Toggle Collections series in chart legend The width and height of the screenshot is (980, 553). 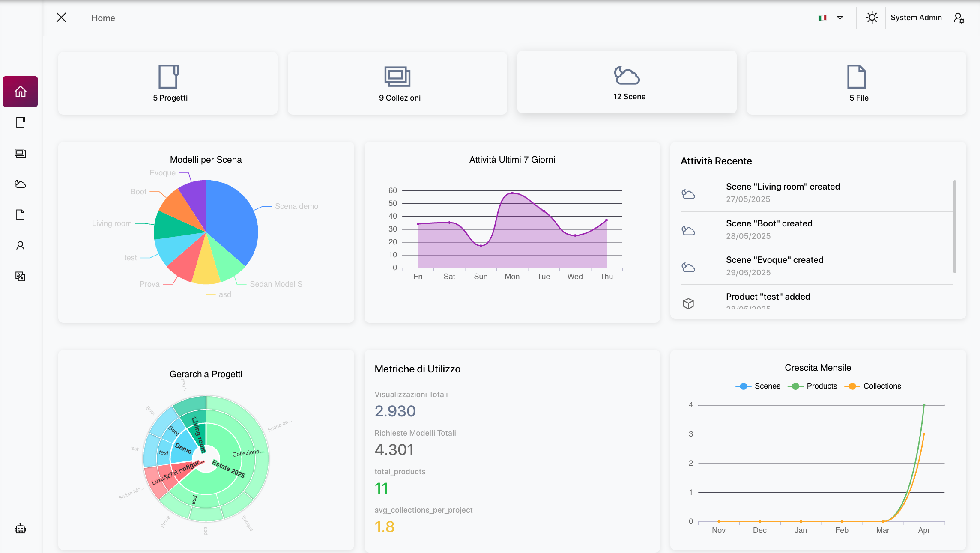tap(872, 386)
